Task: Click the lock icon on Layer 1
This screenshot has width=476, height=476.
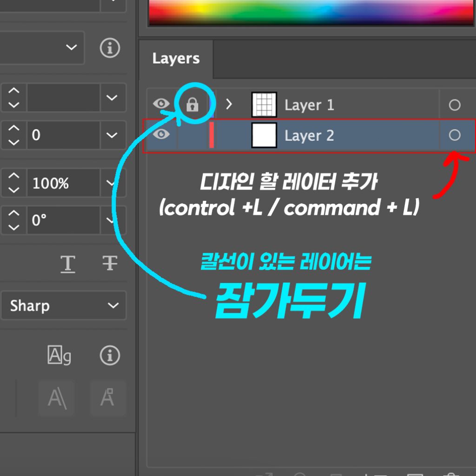Action: pos(192,105)
